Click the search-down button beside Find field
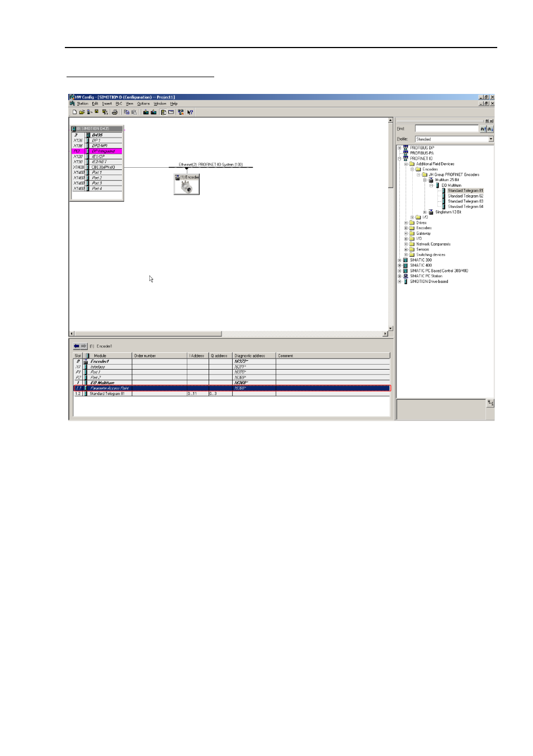 490,129
